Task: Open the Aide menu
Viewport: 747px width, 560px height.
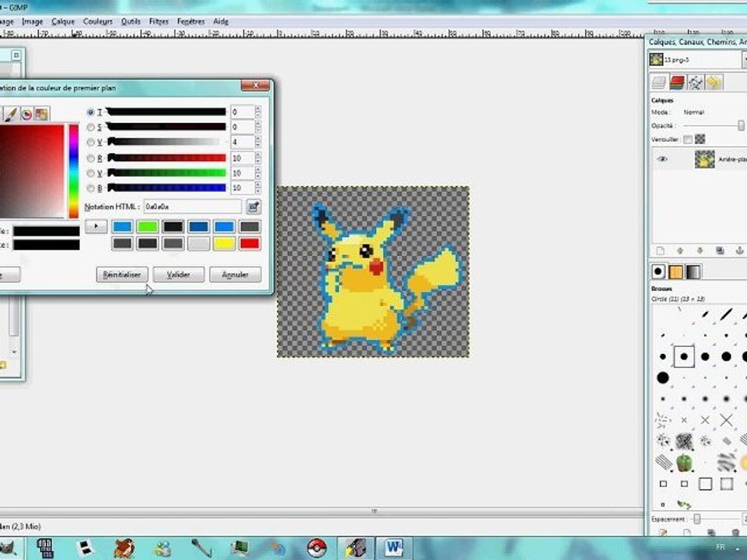Action: coord(220,22)
